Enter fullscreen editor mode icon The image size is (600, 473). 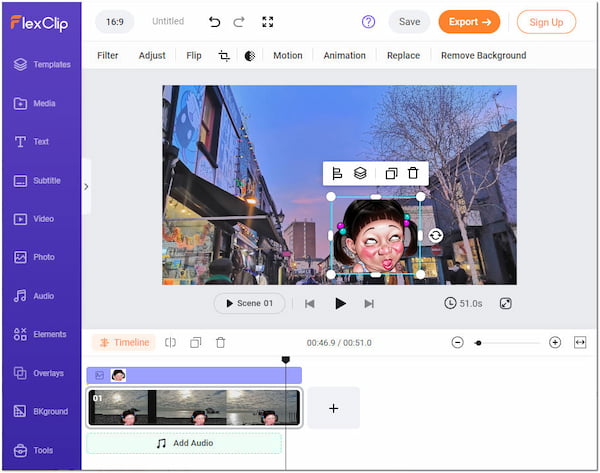click(268, 22)
